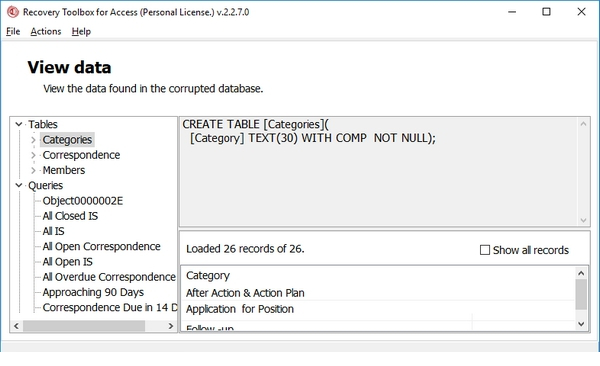
Task: Close the Recovery Toolbox window
Action: click(581, 12)
